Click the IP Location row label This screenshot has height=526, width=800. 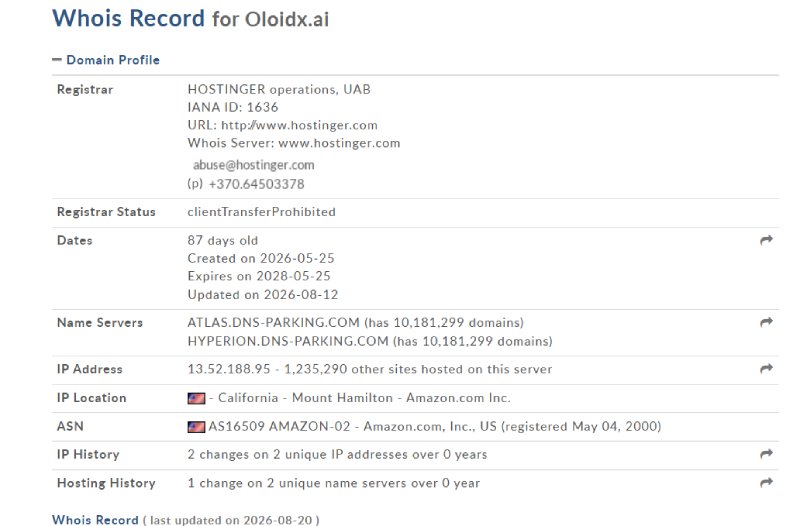click(x=92, y=398)
